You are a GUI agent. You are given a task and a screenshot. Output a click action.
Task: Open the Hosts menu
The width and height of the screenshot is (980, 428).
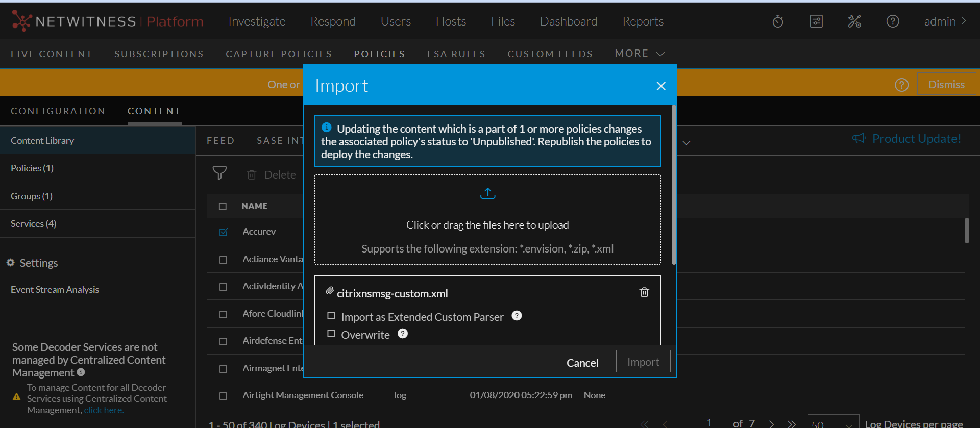pos(451,21)
